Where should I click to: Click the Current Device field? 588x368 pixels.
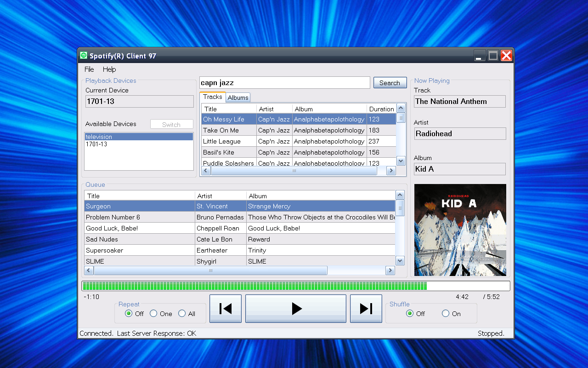click(x=140, y=101)
